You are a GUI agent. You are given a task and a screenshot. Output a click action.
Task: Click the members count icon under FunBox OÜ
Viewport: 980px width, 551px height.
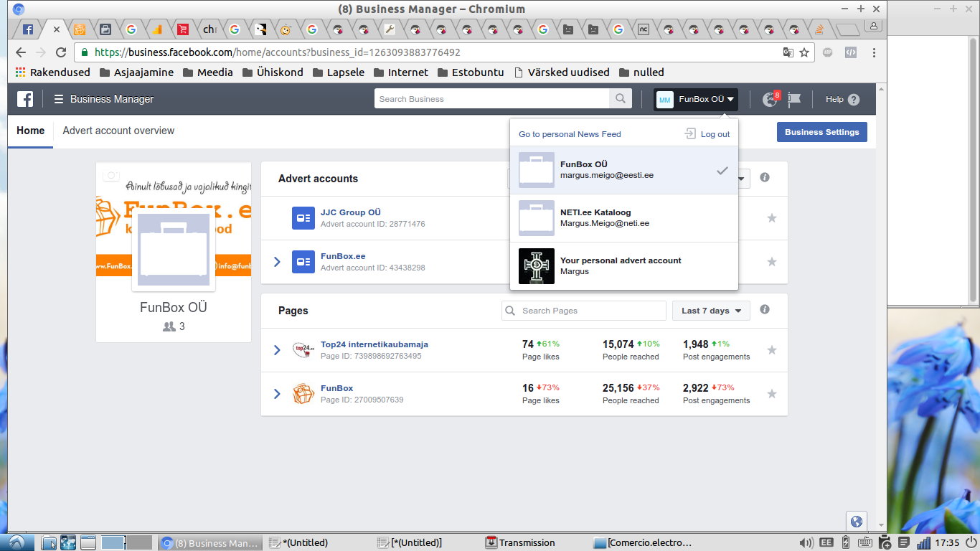(169, 326)
